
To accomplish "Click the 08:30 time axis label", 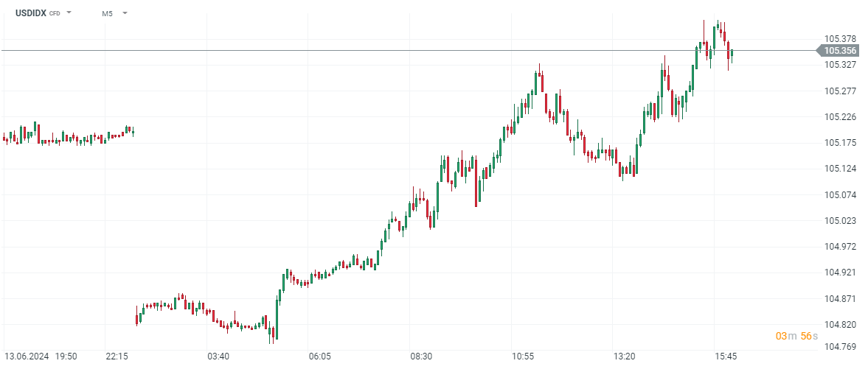I will click(x=421, y=356).
